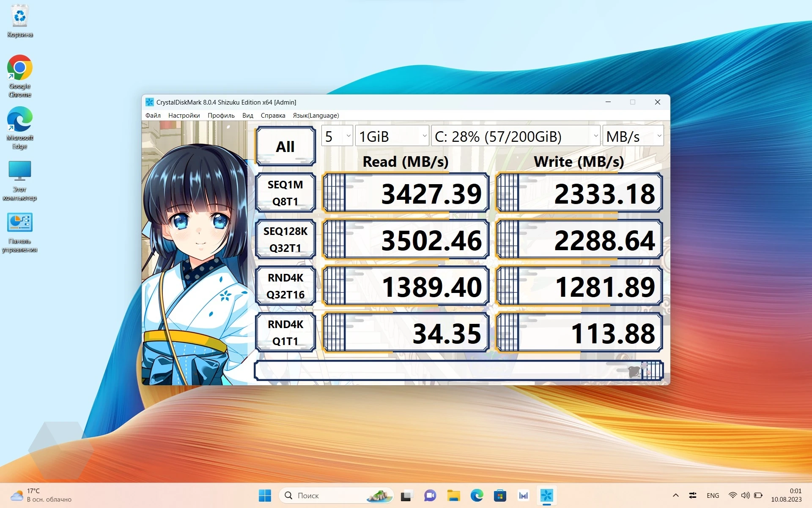812x508 pixels.
Task: Open File Explorer from taskbar
Action: pyautogui.click(x=453, y=495)
